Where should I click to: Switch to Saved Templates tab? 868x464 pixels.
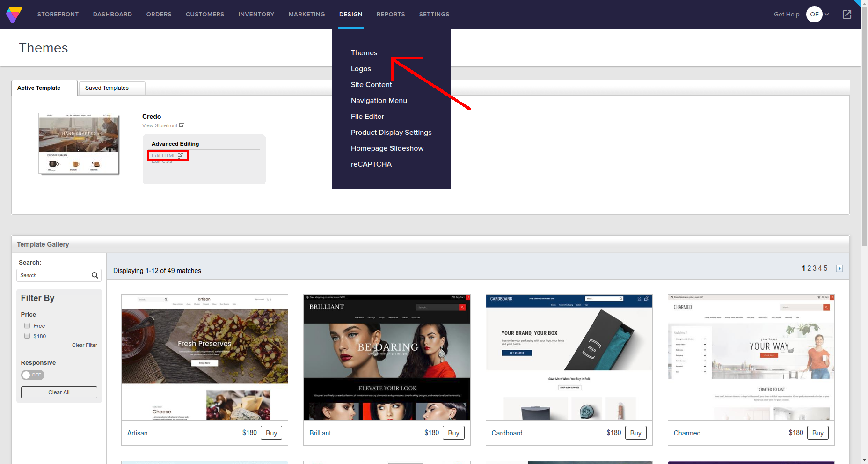click(112, 88)
